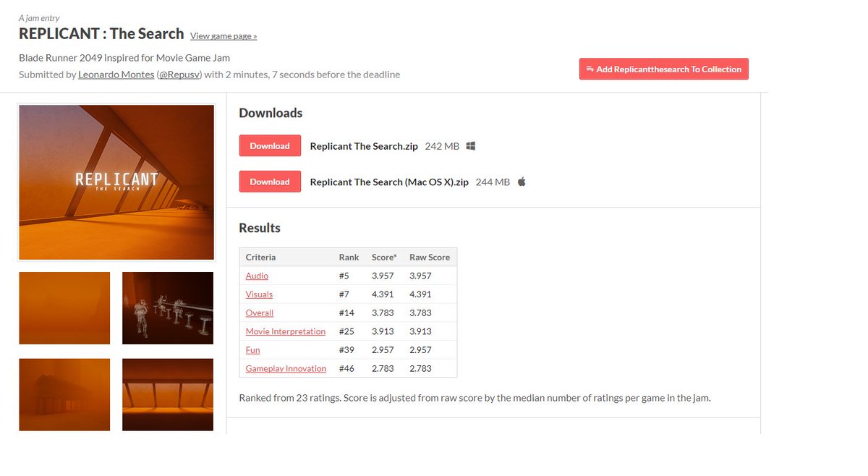This screenshot has height=476, width=868.
Task: Click the '2.957' raw score for Fun
Action: click(420, 350)
